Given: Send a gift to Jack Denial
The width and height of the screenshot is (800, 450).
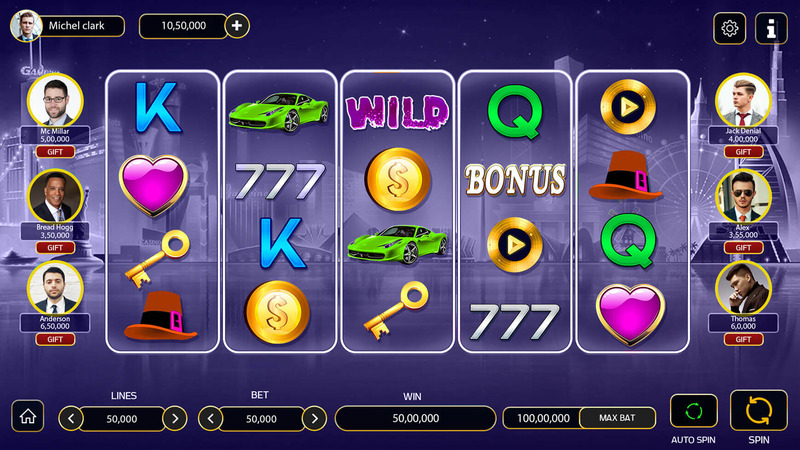Looking at the screenshot, I should tap(743, 152).
